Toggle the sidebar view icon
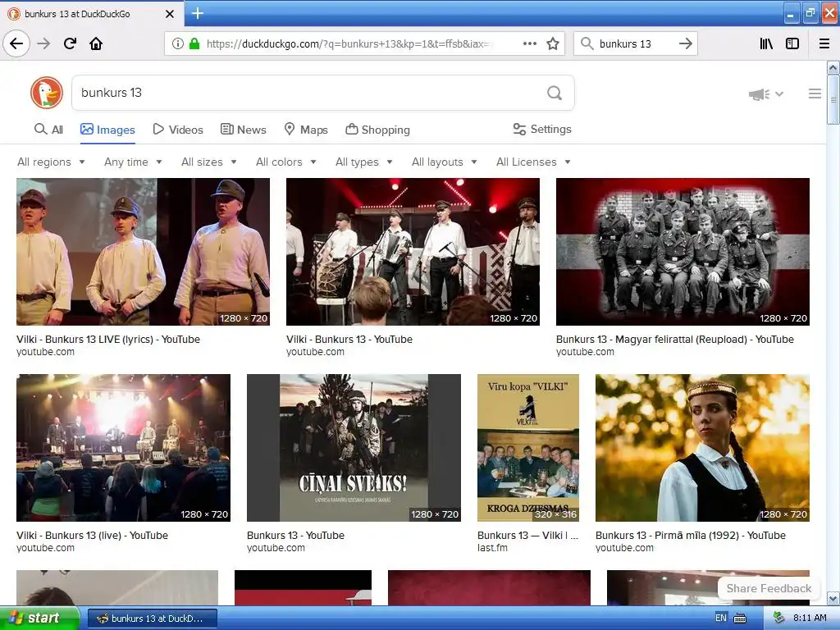This screenshot has height=630, width=840. click(x=792, y=43)
